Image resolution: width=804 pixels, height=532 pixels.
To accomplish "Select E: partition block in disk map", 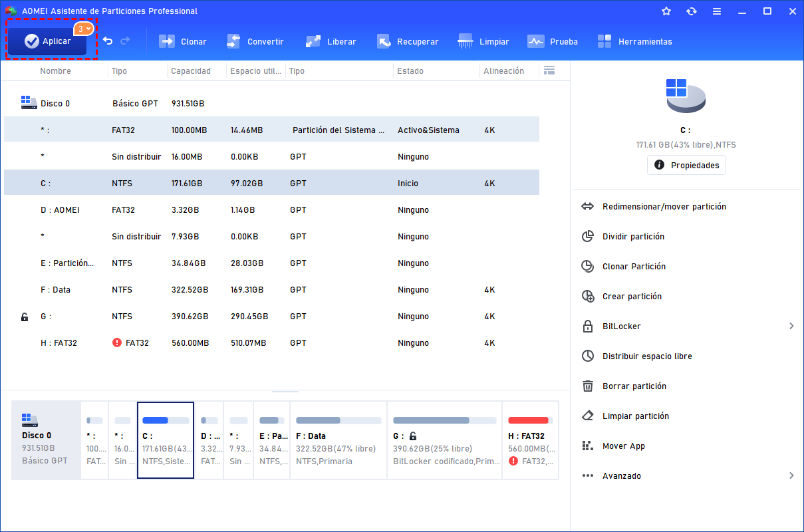I will coord(272,440).
